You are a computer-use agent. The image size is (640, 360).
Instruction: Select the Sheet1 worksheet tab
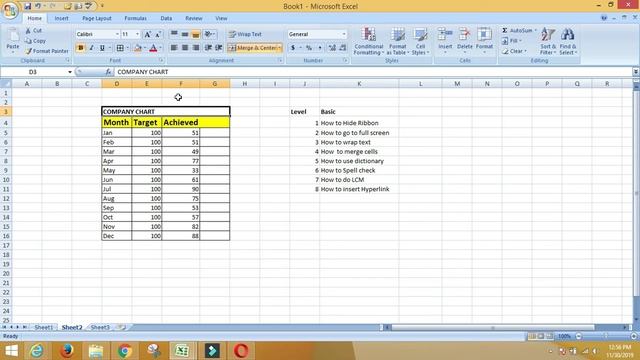(43, 327)
